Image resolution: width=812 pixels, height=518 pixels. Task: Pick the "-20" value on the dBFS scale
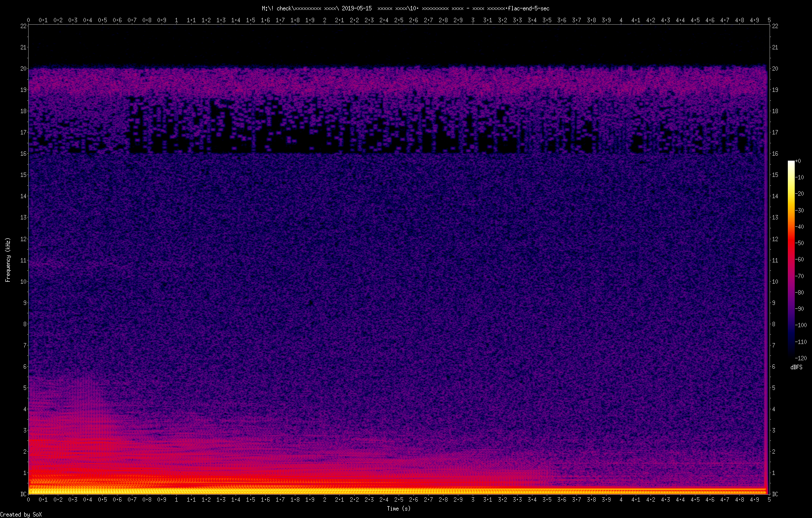click(x=800, y=194)
